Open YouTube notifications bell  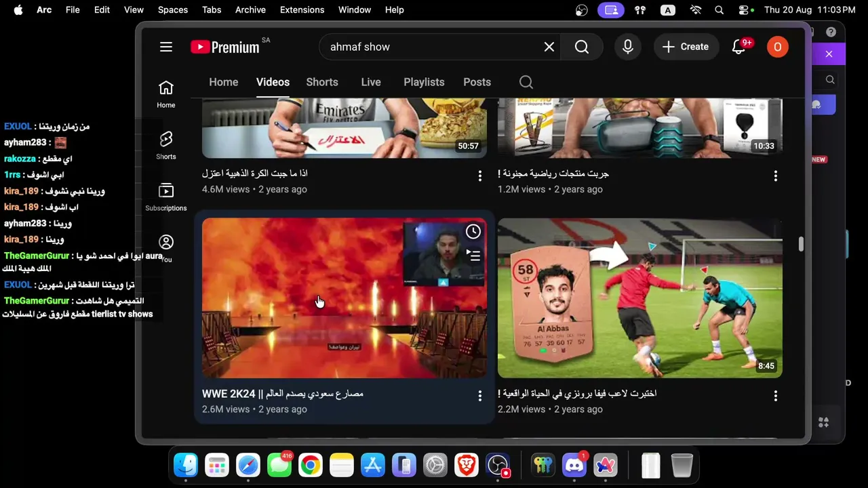click(739, 47)
